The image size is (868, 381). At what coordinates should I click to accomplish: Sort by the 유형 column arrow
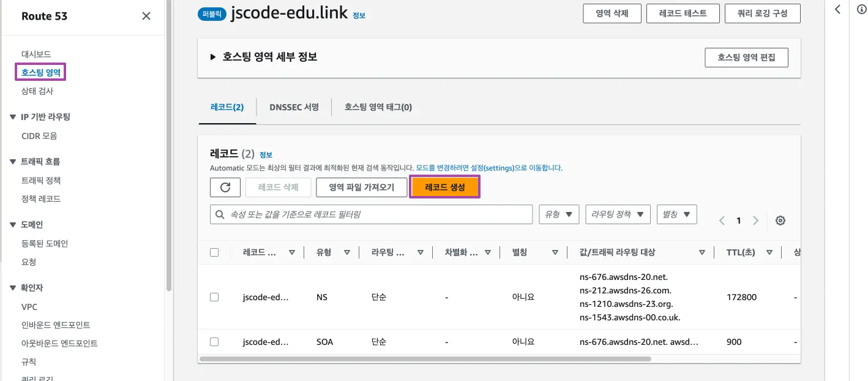347,252
